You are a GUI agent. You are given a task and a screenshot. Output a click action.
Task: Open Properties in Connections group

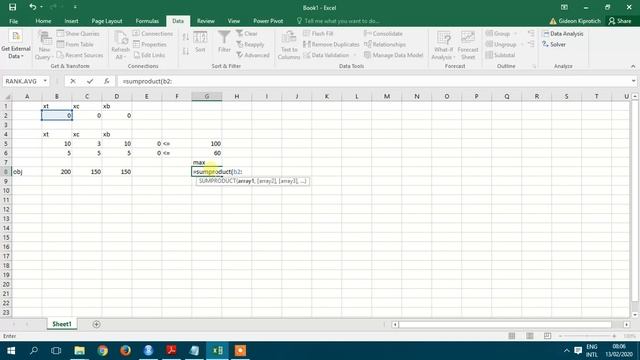150,44
